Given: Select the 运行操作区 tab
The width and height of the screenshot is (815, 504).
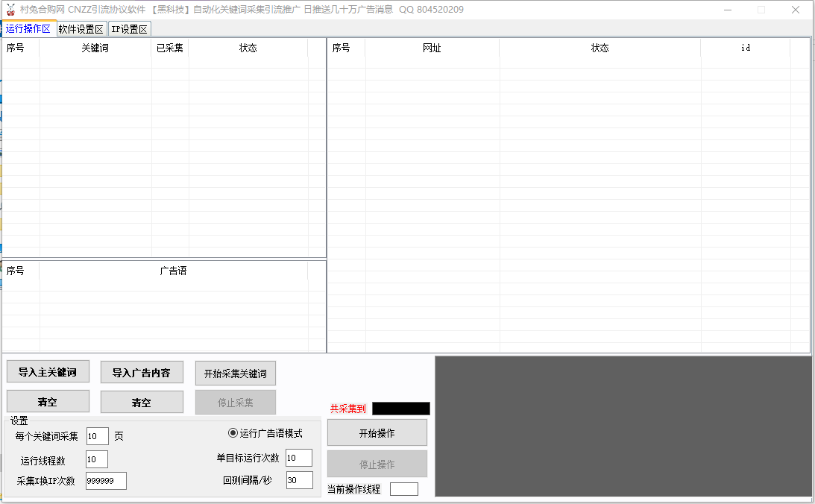Looking at the screenshot, I should click(28, 29).
